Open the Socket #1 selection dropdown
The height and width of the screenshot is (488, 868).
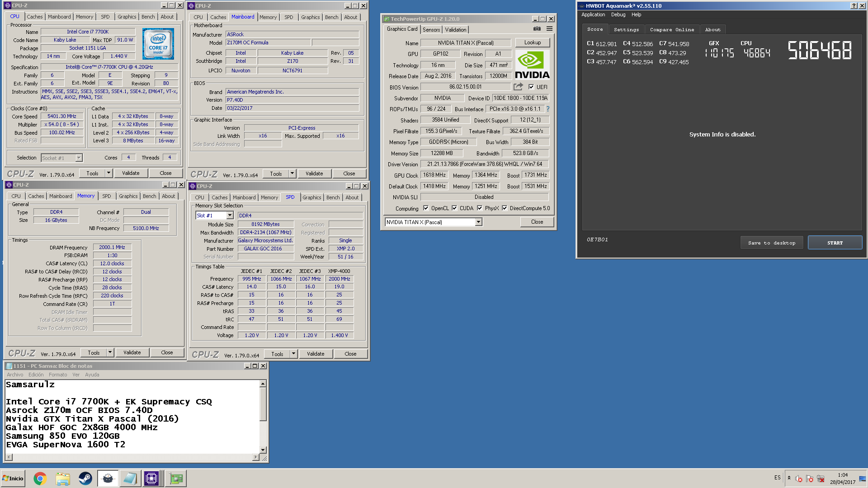(79, 158)
